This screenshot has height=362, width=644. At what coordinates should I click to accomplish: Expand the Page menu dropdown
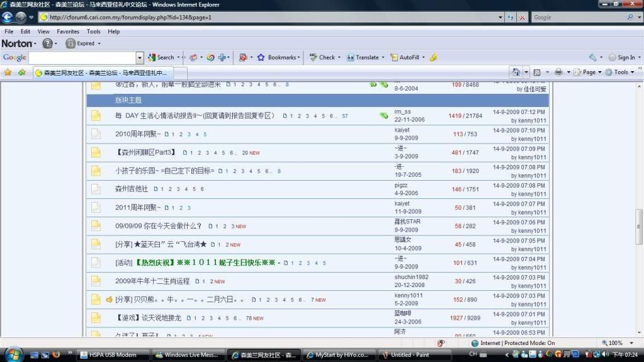[591, 72]
